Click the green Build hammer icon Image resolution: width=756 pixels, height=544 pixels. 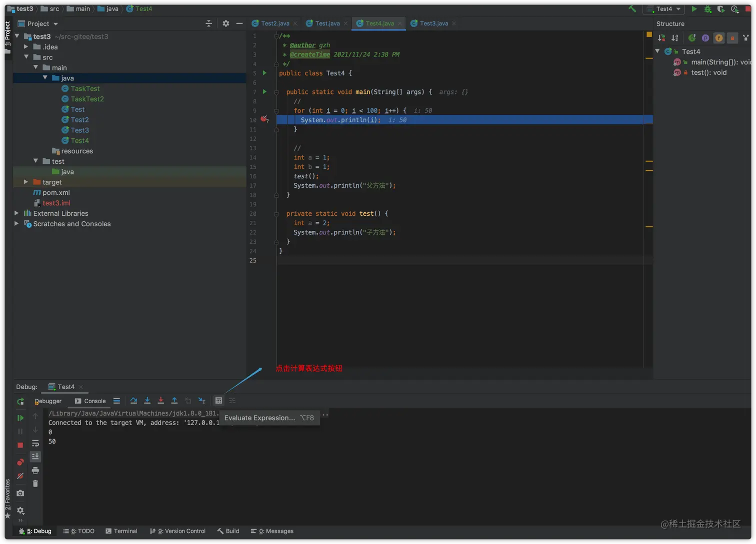pyautogui.click(x=632, y=9)
